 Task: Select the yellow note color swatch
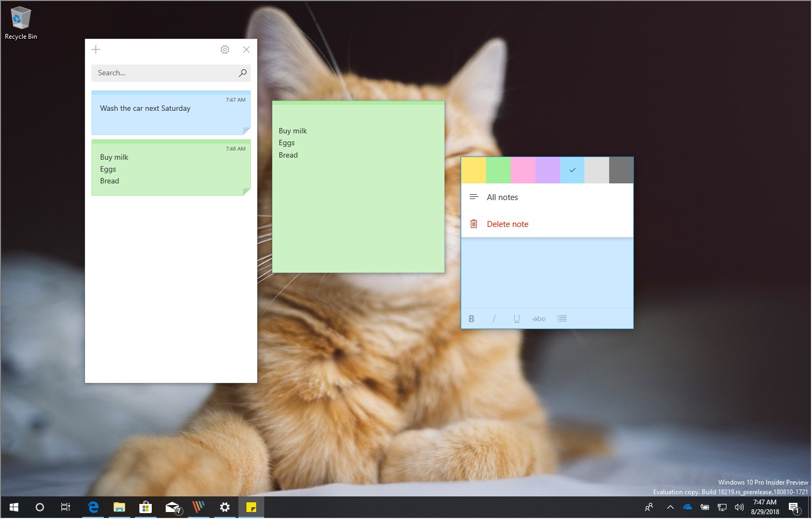pos(473,169)
